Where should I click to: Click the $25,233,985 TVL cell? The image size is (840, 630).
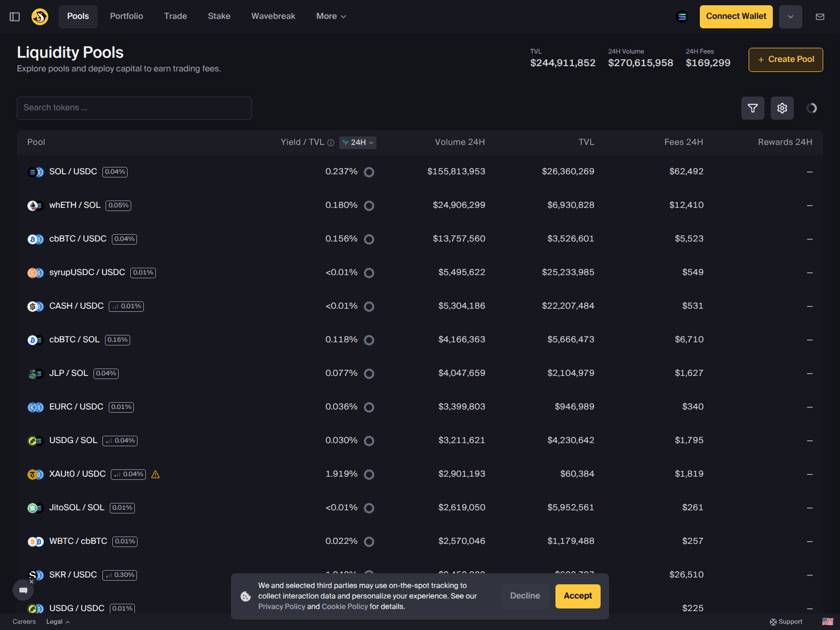click(568, 272)
